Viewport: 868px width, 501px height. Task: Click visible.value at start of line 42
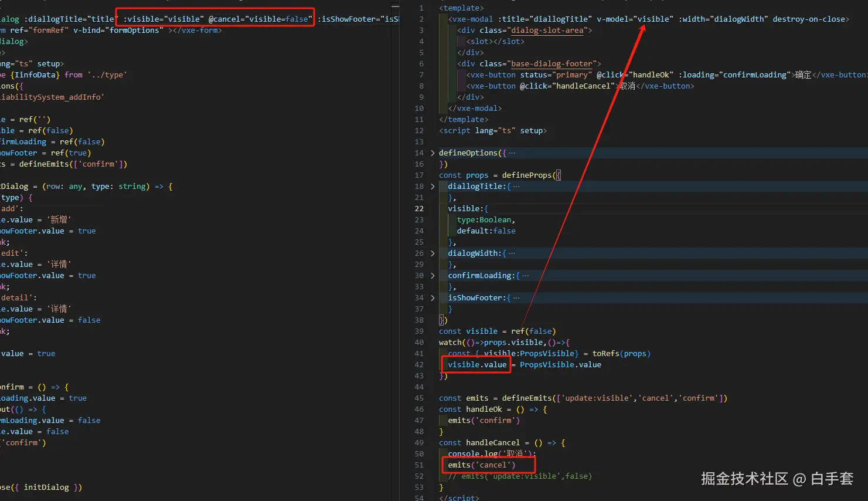[477, 365]
